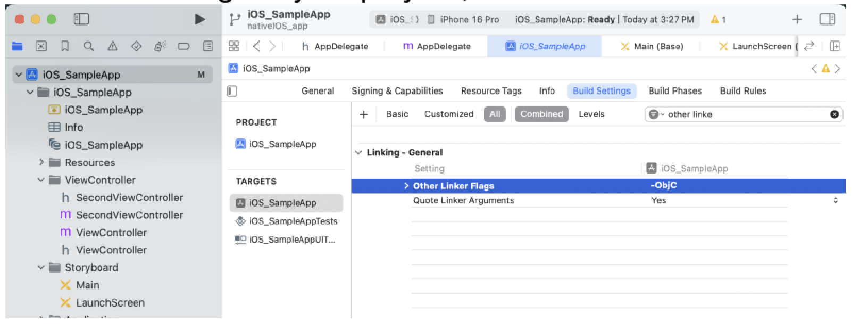868x330 pixels.
Task: Open the AppDelegate implementation file tab
Action: (x=437, y=46)
